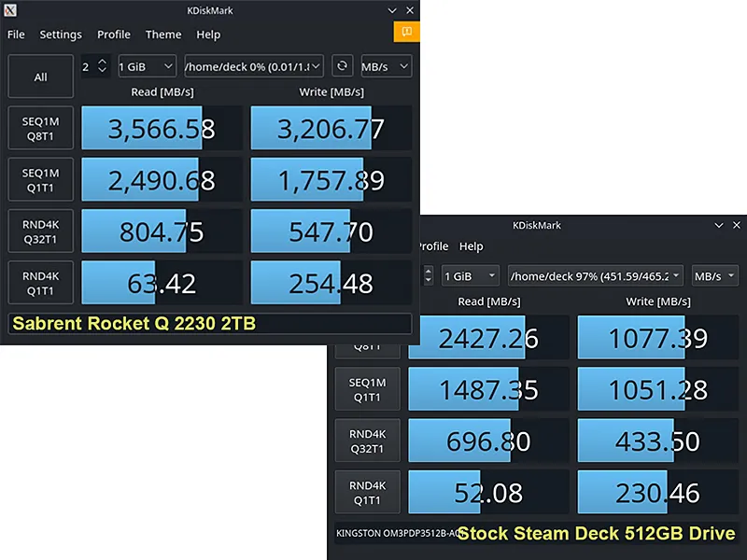Close the Steam Deck KDiskMark window
The width and height of the screenshot is (747, 560).
(x=737, y=225)
